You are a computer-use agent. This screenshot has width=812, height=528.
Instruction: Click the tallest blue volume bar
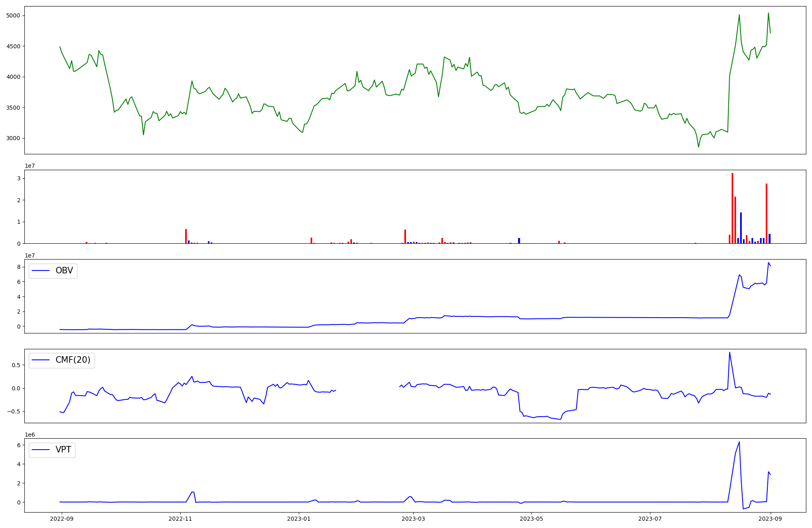tap(741, 228)
